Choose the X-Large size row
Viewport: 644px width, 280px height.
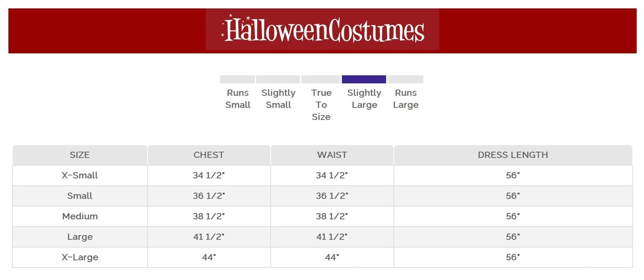click(x=80, y=257)
